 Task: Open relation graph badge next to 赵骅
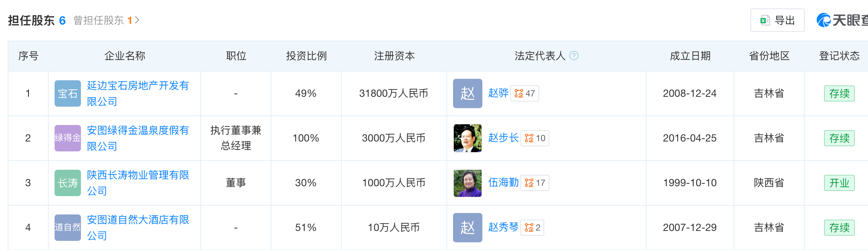[x=524, y=93]
